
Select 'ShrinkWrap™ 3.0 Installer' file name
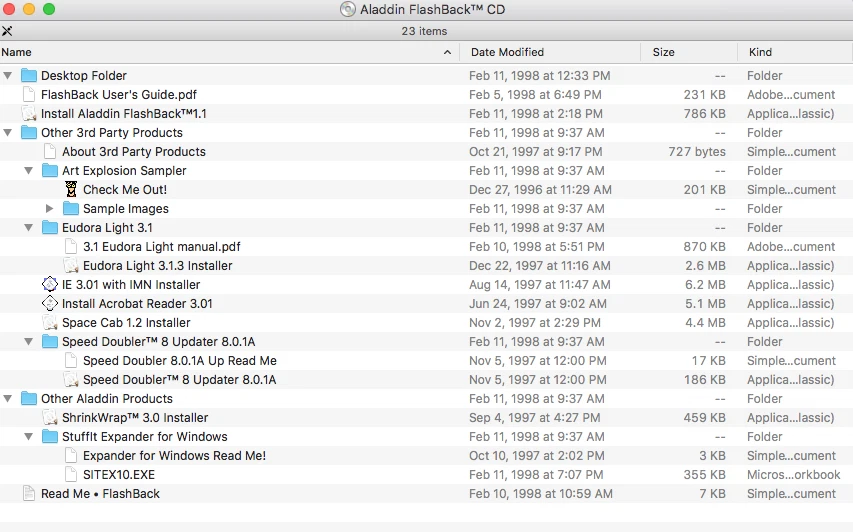(x=135, y=418)
